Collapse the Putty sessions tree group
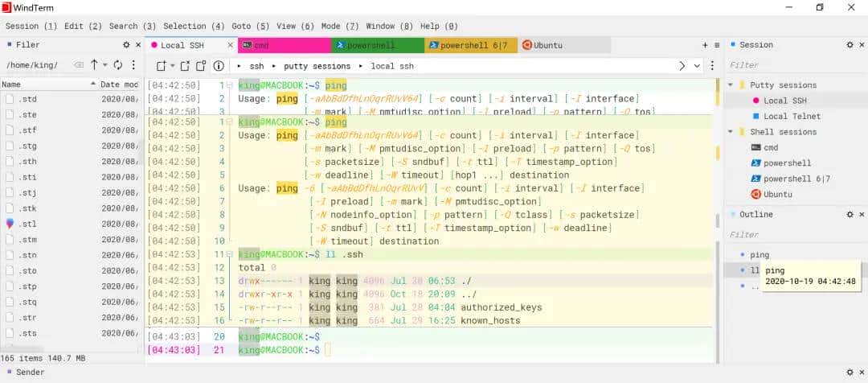Viewport: 868px width, 383px height. 731,85
